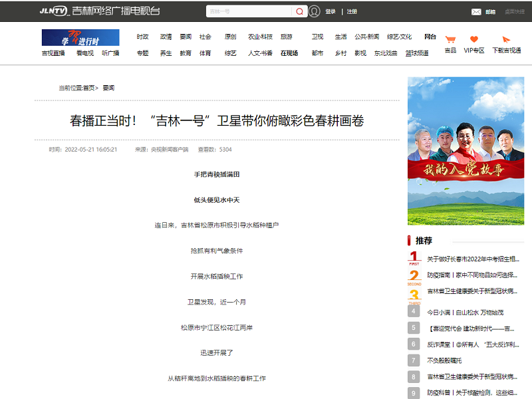Image resolution: width=532 pixels, height=399 pixels.
Task: Click the 登录 login link
Action: coord(331,11)
